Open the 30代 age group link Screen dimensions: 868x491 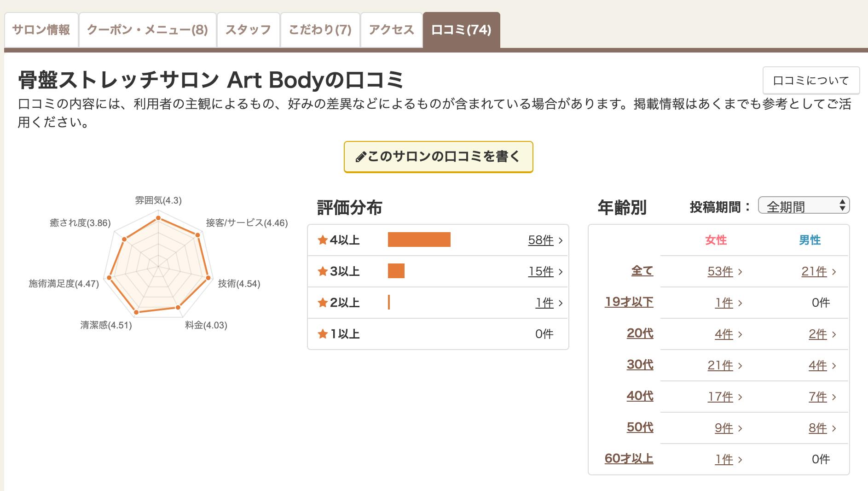pyautogui.click(x=640, y=365)
